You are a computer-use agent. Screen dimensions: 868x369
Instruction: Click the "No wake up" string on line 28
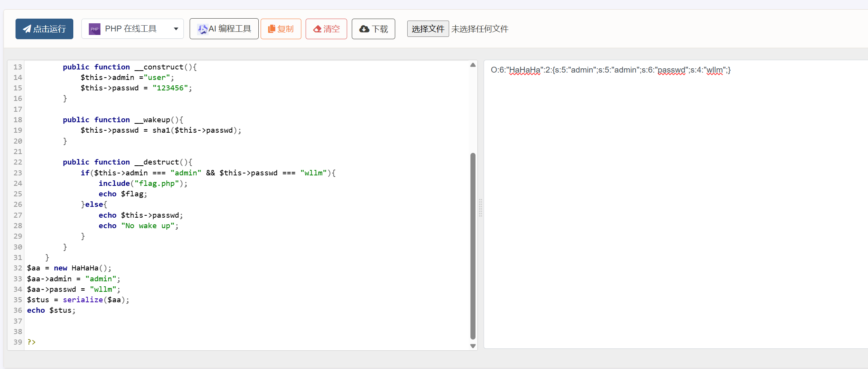pos(148,225)
